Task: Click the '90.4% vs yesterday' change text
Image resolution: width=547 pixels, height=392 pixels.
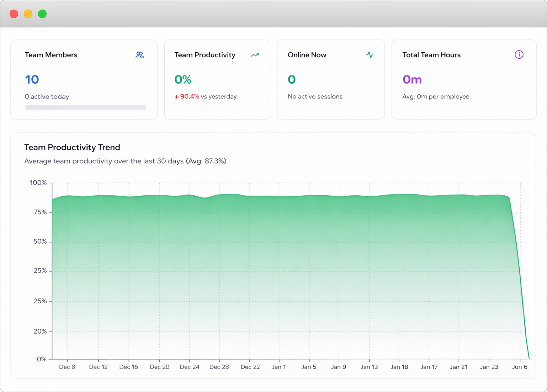Action: (x=208, y=96)
